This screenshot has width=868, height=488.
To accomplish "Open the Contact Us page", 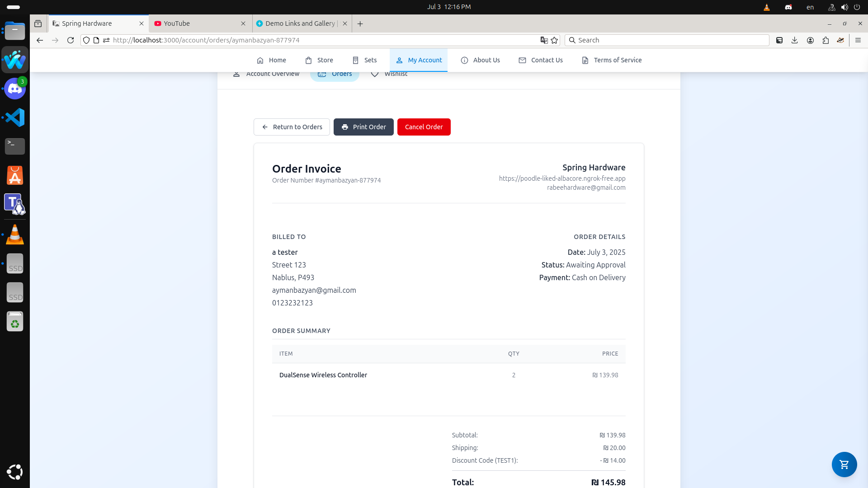I will pos(541,60).
